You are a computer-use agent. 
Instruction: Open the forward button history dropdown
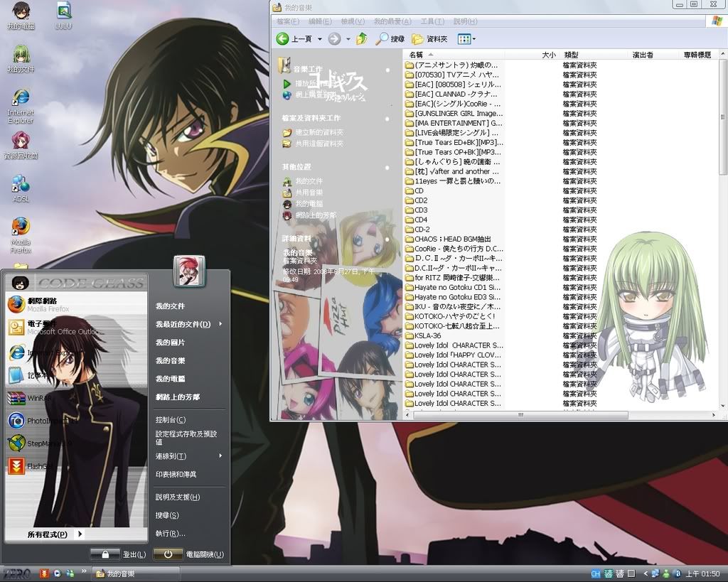tap(348, 40)
